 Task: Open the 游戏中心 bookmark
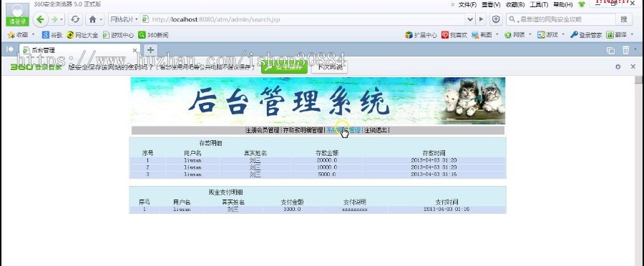click(118, 35)
